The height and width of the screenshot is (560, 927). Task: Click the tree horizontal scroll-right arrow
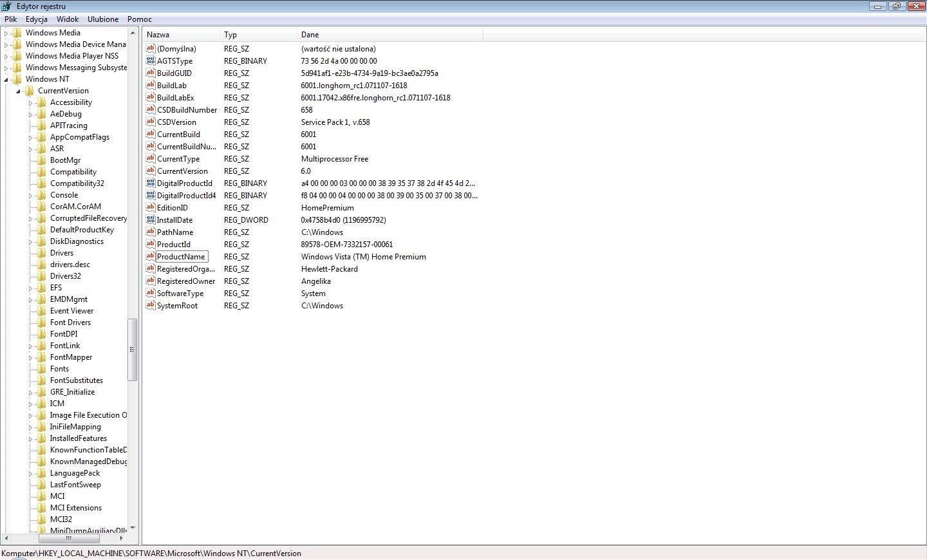[x=122, y=538]
